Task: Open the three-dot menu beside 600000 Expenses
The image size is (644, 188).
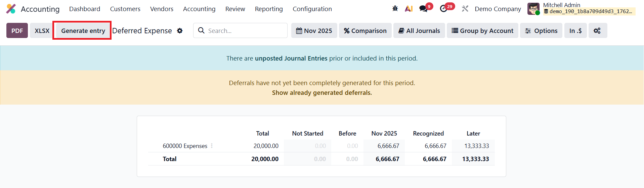Action: click(212, 146)
